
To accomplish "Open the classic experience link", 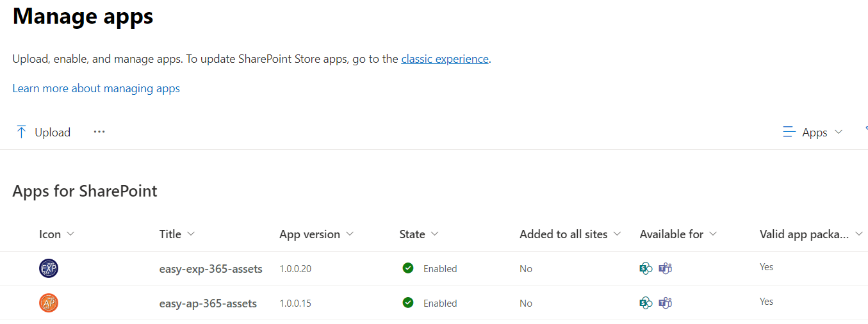I will pyautogui.click(x=445, y=59).
